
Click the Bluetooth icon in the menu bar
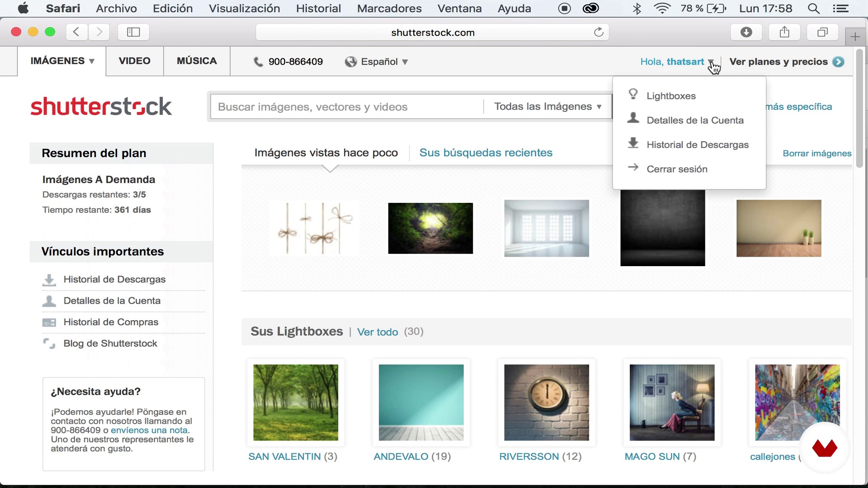pos(637,9)
